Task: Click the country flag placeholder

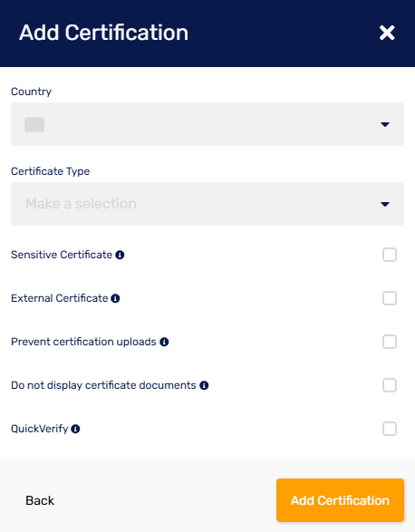Action: [34, 124]
